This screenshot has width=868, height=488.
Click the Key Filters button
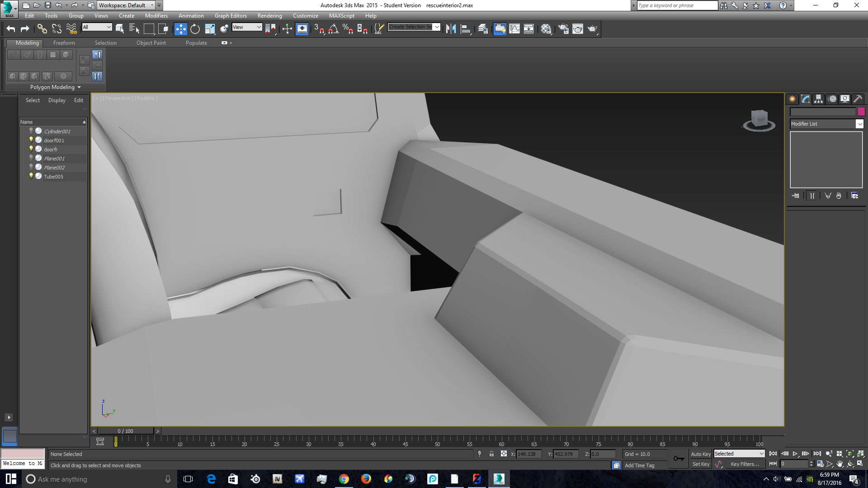click(745, 464)
